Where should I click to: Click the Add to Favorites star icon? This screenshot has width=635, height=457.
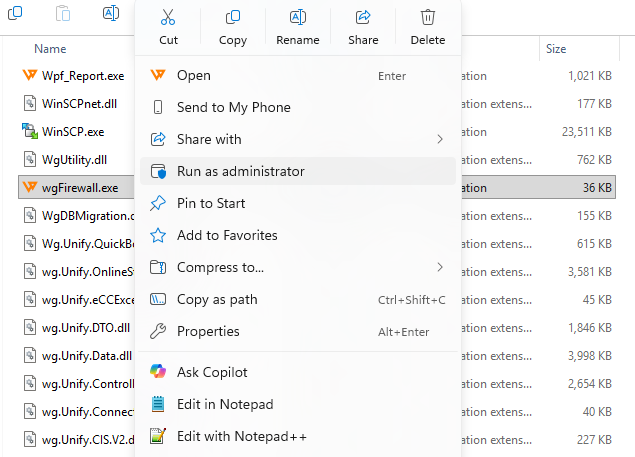pyautogui.click(x=158, y=235)
